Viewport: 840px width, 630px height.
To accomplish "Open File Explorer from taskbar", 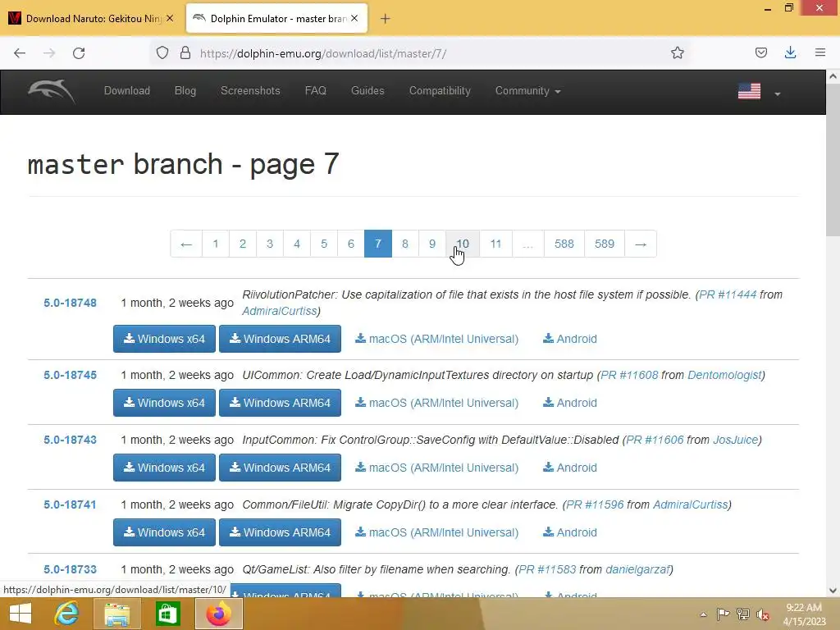I will click(x=116, y=614).
